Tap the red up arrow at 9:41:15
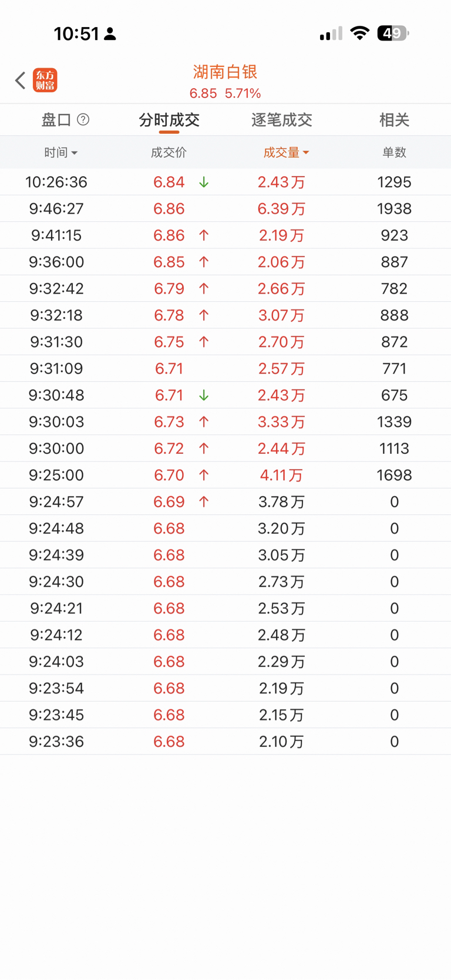 [204, 235]
